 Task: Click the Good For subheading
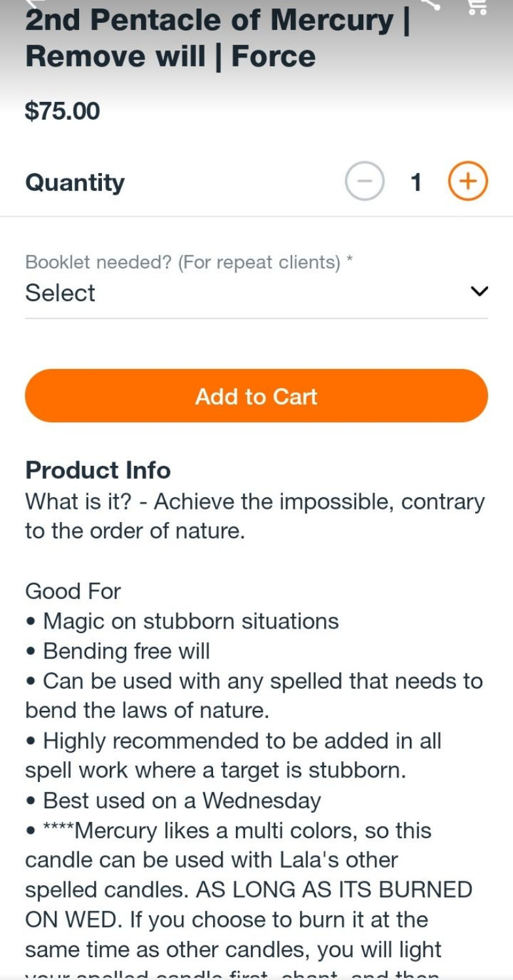[x=73, y=591]
